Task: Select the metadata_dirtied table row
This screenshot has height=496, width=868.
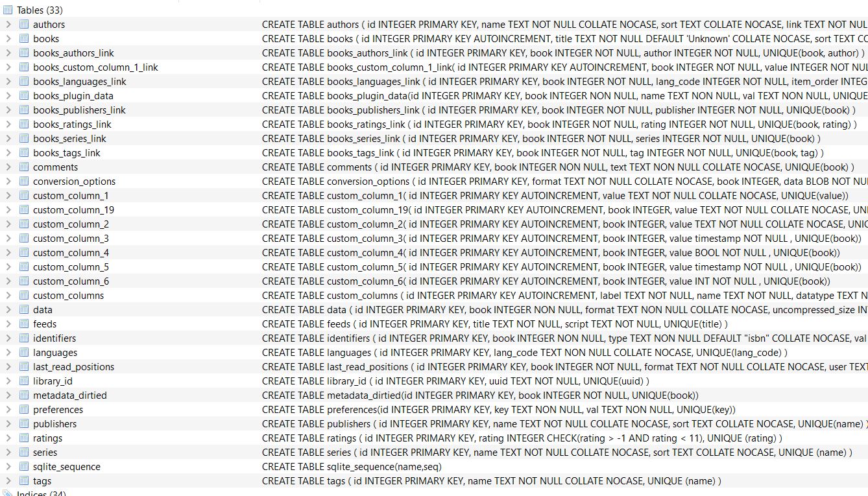Action: click(69, 396)
